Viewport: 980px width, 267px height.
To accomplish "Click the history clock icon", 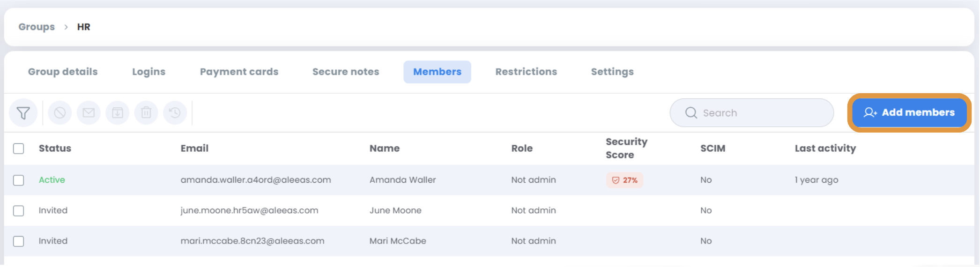I will (175, 113).
